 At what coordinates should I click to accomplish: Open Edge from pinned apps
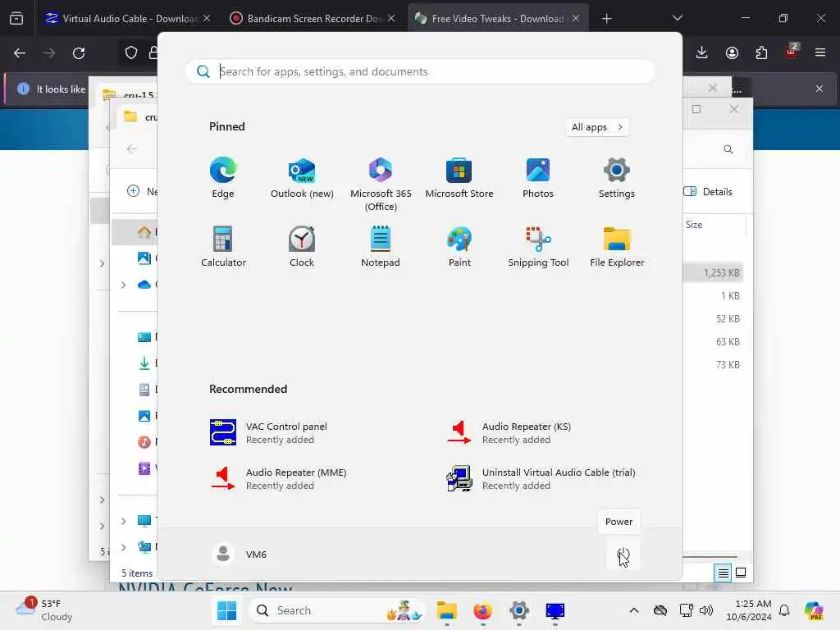pos(223,177)
